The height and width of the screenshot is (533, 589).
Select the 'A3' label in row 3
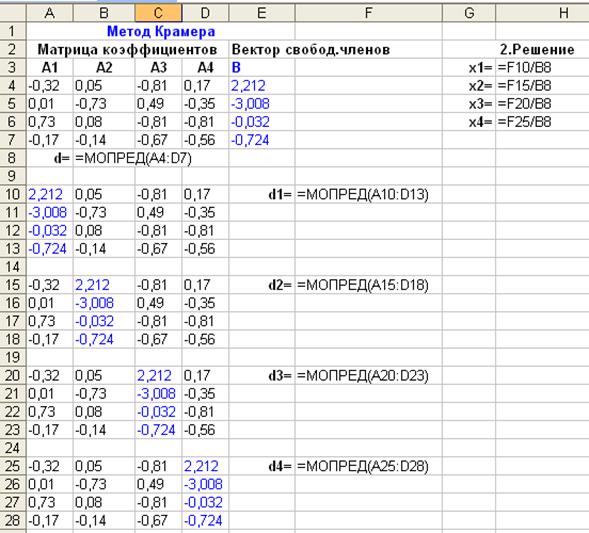158,68
